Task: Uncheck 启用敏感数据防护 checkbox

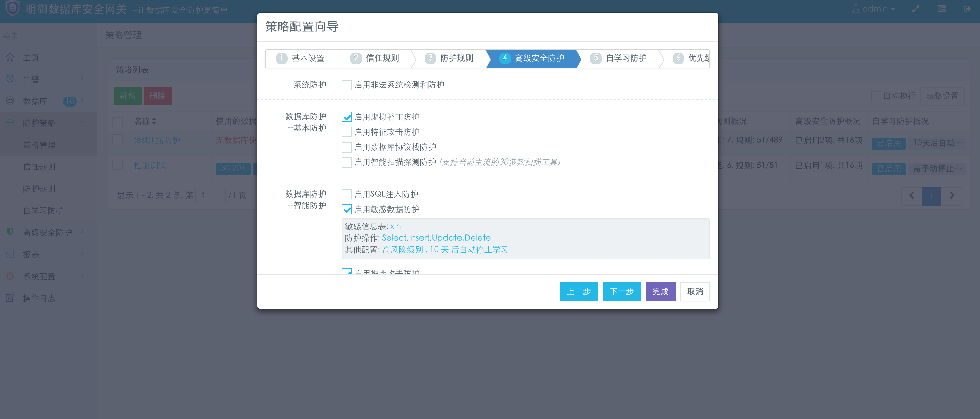Action: tap(347, 209)
